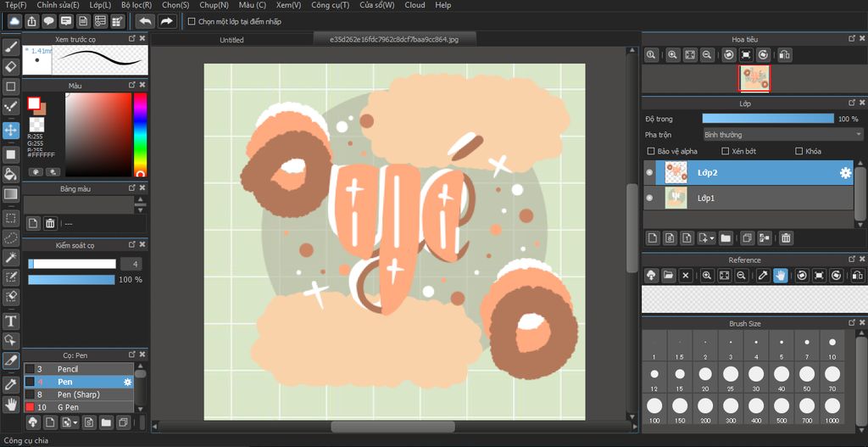Click the Undo arrow button
The height and width of the screenshot is (447, 868).
tap(146, 21)
